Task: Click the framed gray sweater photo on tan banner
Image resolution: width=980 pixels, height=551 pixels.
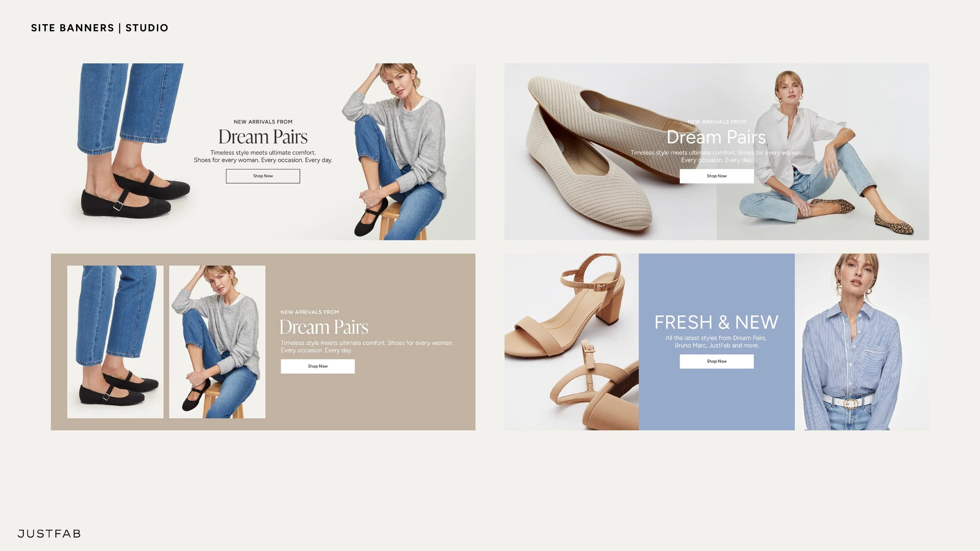Action: 217,342
